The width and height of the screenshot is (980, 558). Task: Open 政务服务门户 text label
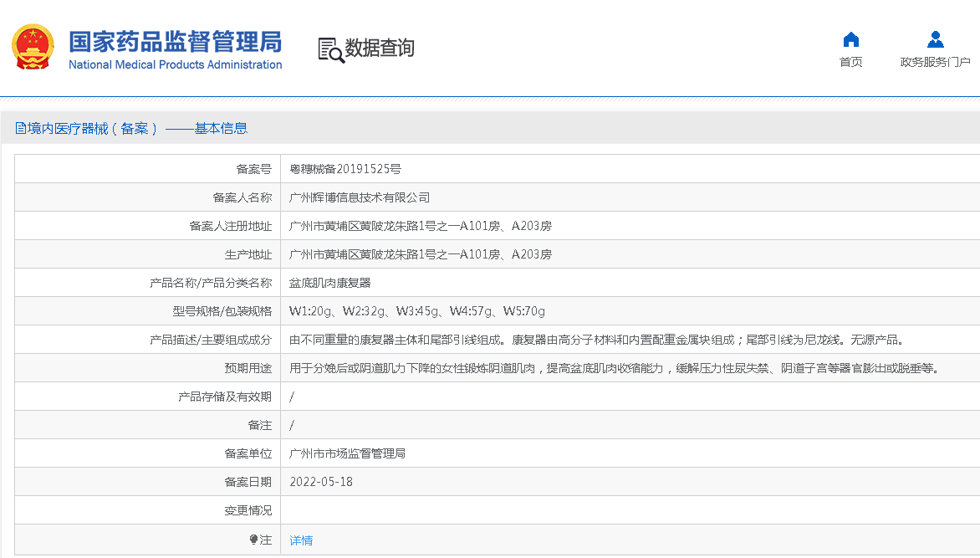(935, 62)
